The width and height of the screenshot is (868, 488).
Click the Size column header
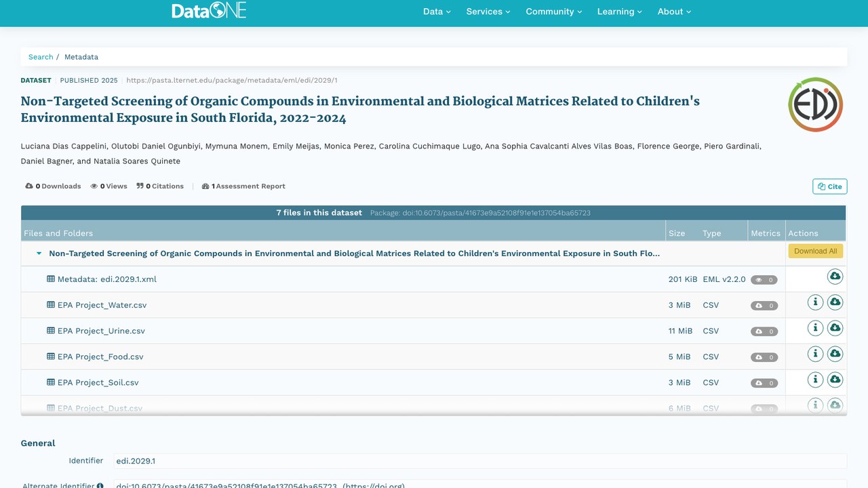(677, 233)
